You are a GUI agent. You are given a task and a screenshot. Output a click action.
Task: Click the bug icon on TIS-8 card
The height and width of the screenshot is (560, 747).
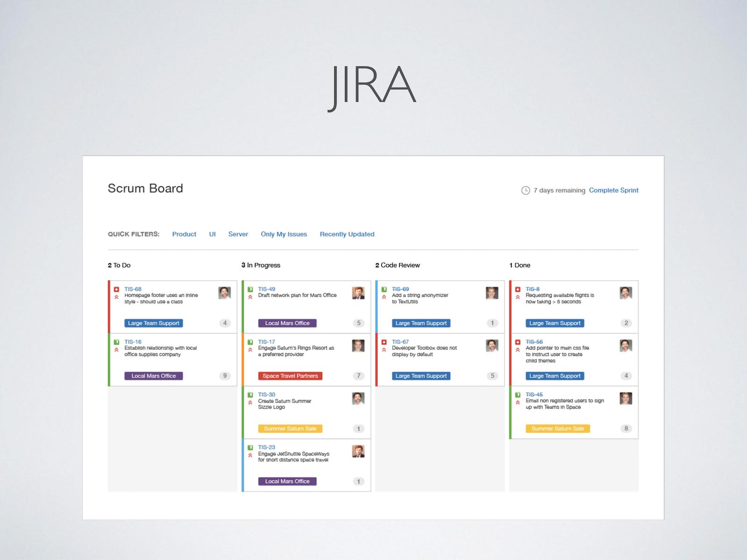coord(518,289)
